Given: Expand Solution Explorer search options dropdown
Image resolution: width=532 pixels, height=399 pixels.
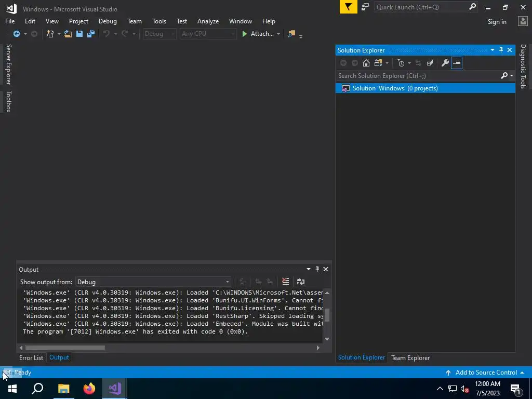Looking at the screenshot, I should [x=512, y=76].
